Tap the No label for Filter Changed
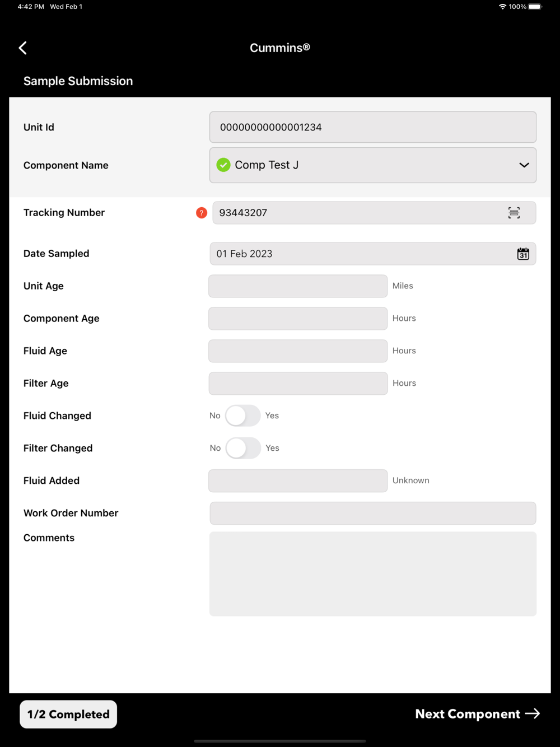The image size is (560, 747). click(x=216, y=448)
